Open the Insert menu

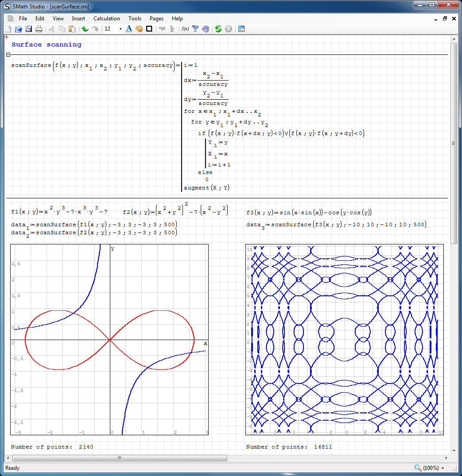(78, 19)
